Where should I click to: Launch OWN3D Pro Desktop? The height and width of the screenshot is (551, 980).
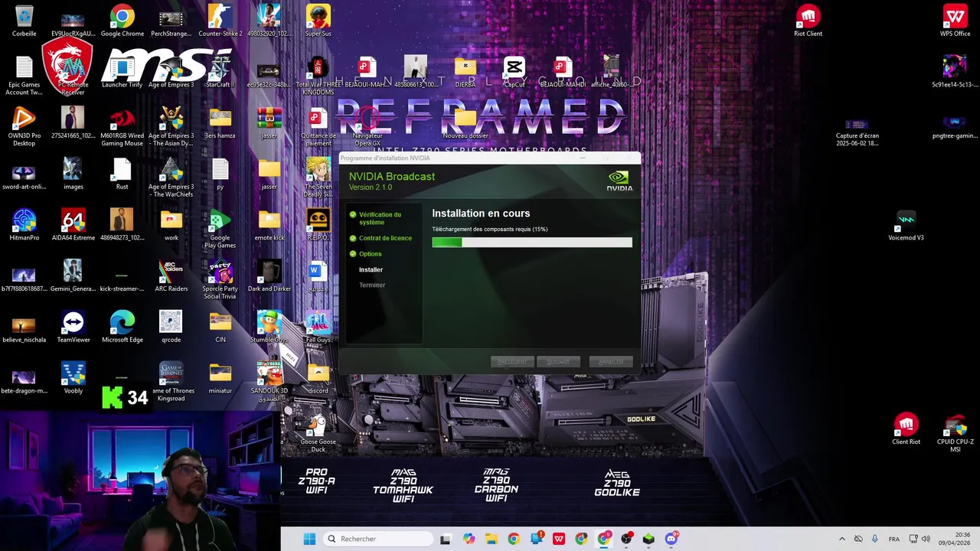(x=24, y=119)
